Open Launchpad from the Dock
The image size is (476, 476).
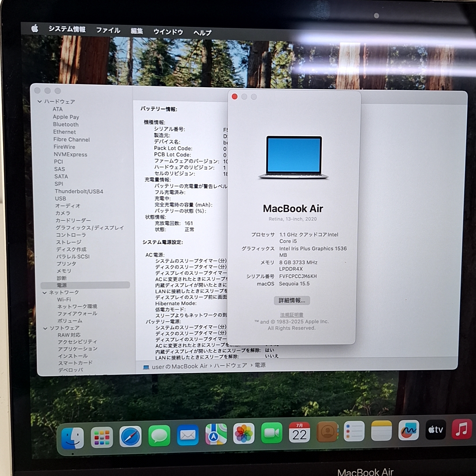click(102, 437)
